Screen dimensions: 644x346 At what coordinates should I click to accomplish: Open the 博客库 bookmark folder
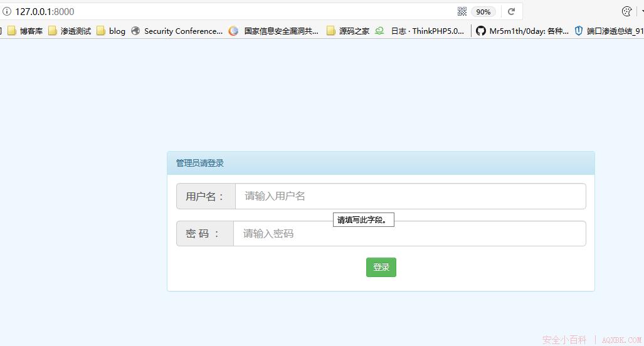click(26, 31)
